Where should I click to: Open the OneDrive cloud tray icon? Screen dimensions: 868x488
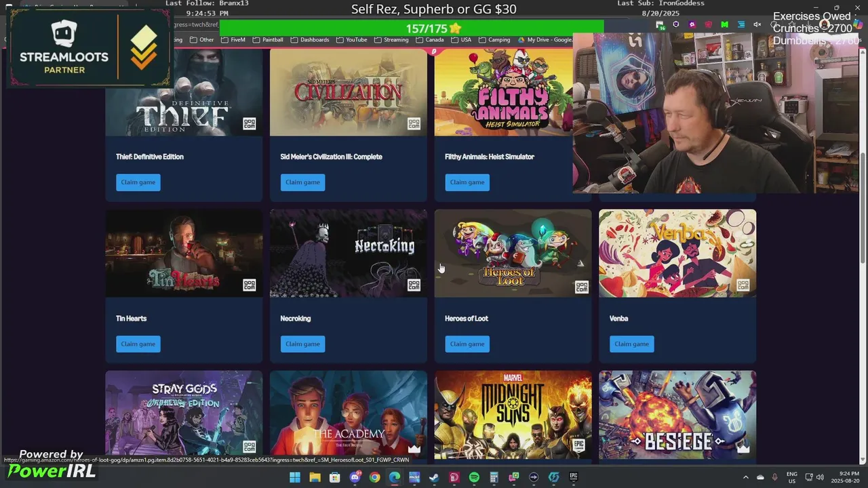(760, 478)
